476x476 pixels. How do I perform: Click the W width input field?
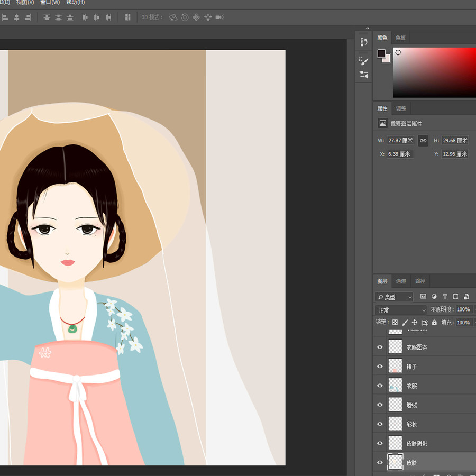400,141
